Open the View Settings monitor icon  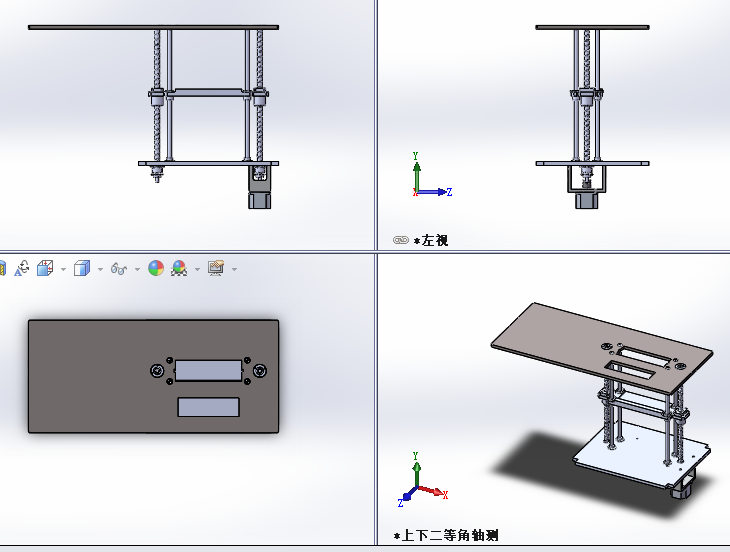pyautogui.click(x=216, y=269)
